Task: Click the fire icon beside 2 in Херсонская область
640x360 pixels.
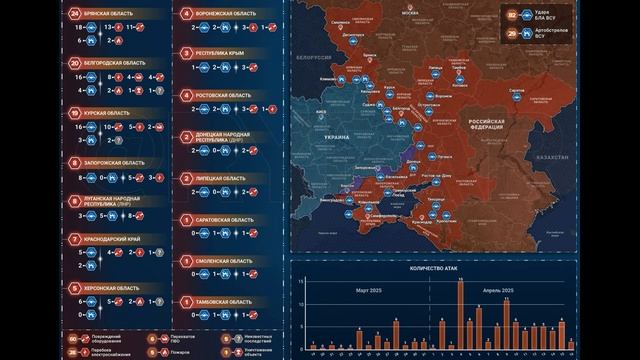Action: [139, 302]
